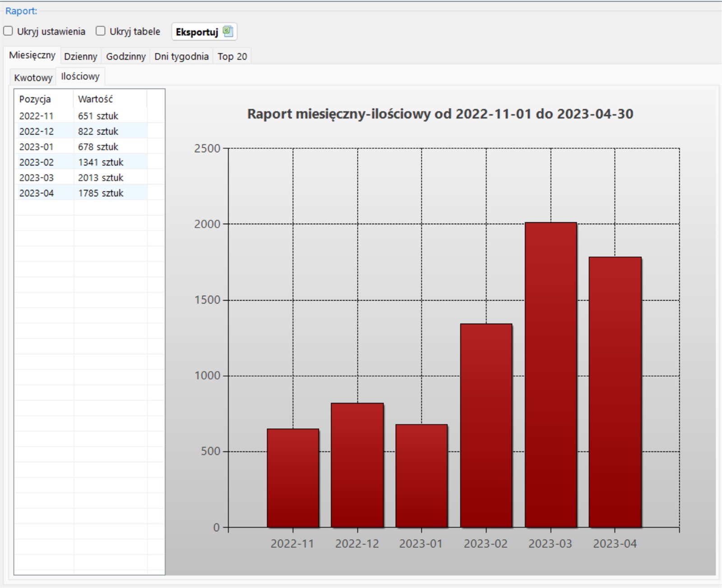722x588 pixels.
Task: Toggle the Ukryj tabele checkbox
Action: click(x=101, y=31)
